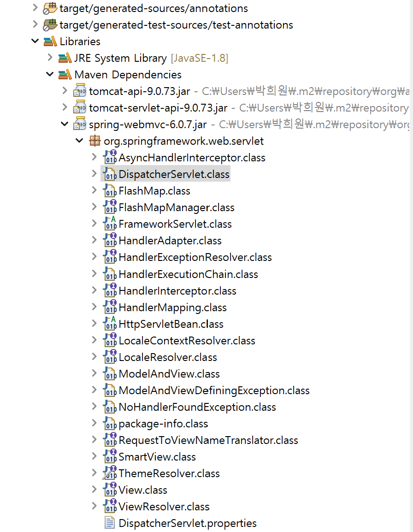The width and height of the screenshot is (413, 532).
Task: Click the JRE System Library icon
Action: pos(65,58)
